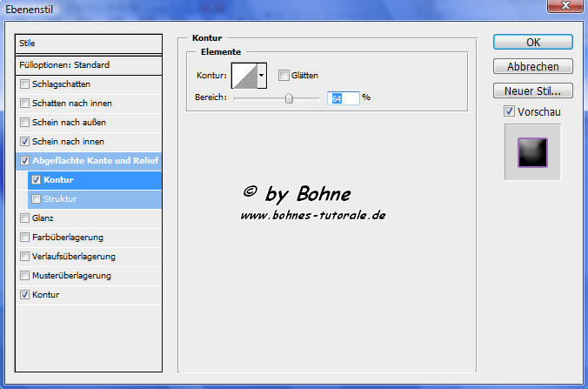Click the Abbrechen button

[531, 66]
